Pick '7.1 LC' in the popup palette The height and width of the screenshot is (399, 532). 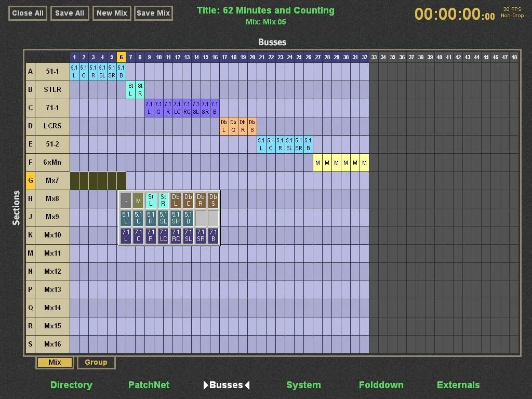click(x=163, y=236)
